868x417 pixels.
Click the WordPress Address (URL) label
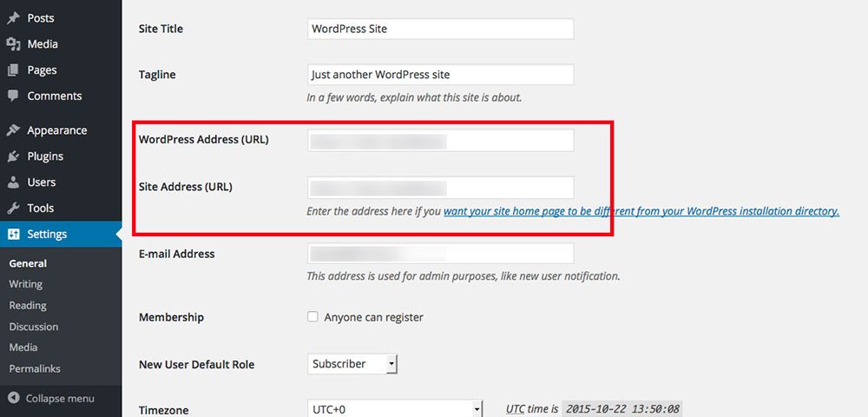tap(204, 140)
